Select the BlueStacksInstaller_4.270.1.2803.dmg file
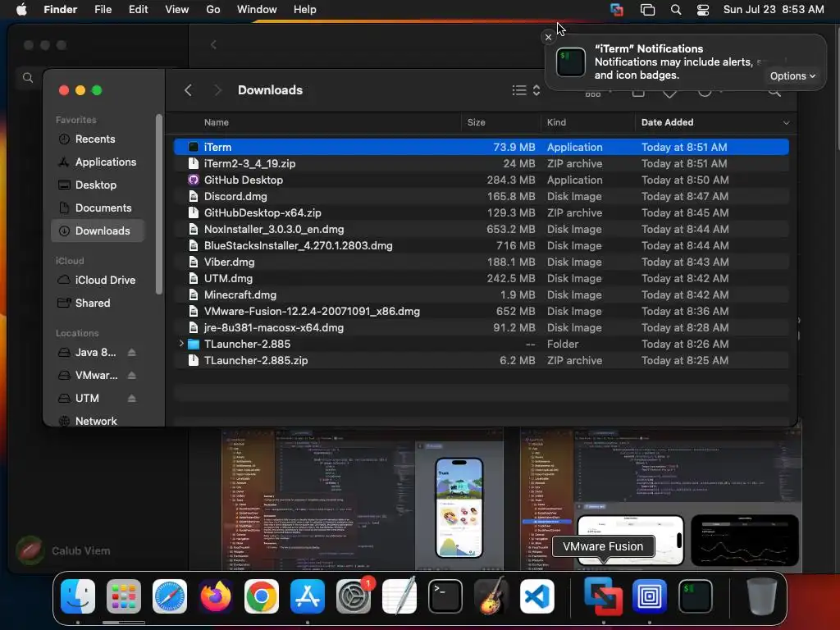The image size is (840, 630). (x=481, y=246)
